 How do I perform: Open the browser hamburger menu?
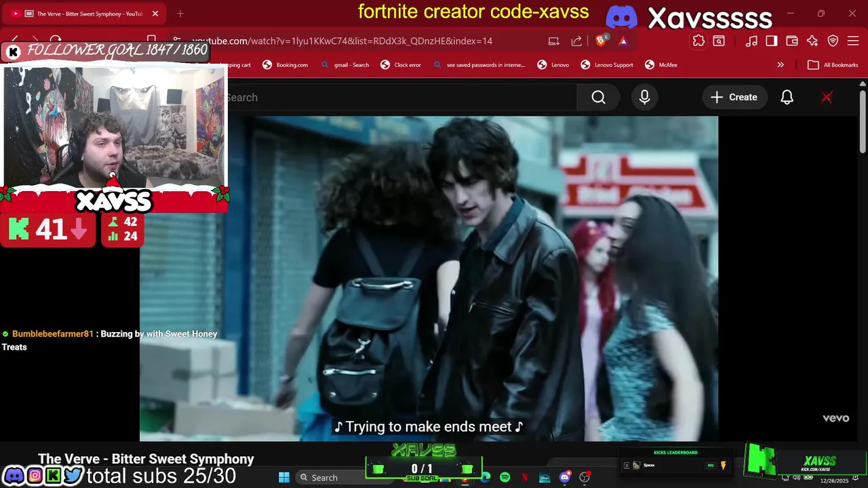pyautogui.click(x=853, y=41)
